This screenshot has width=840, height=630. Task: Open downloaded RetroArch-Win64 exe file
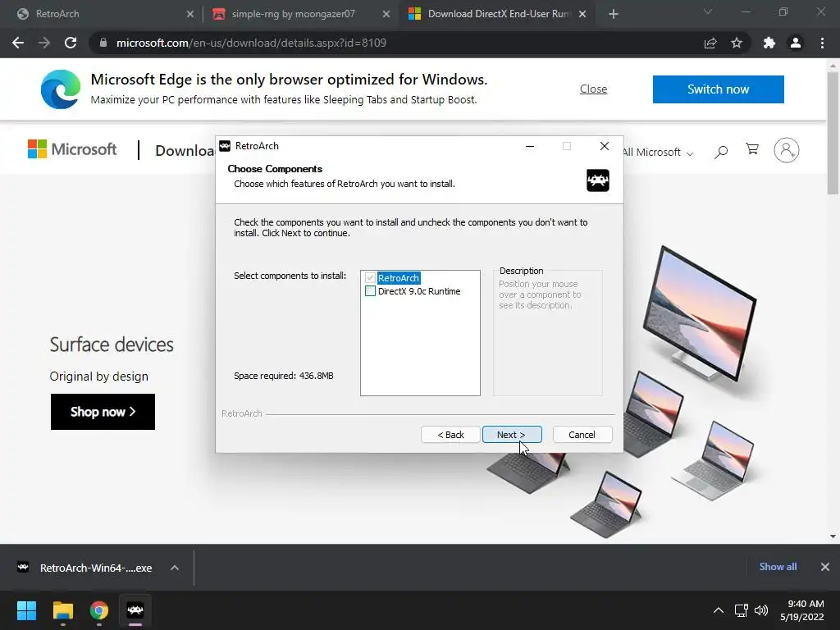85,568
